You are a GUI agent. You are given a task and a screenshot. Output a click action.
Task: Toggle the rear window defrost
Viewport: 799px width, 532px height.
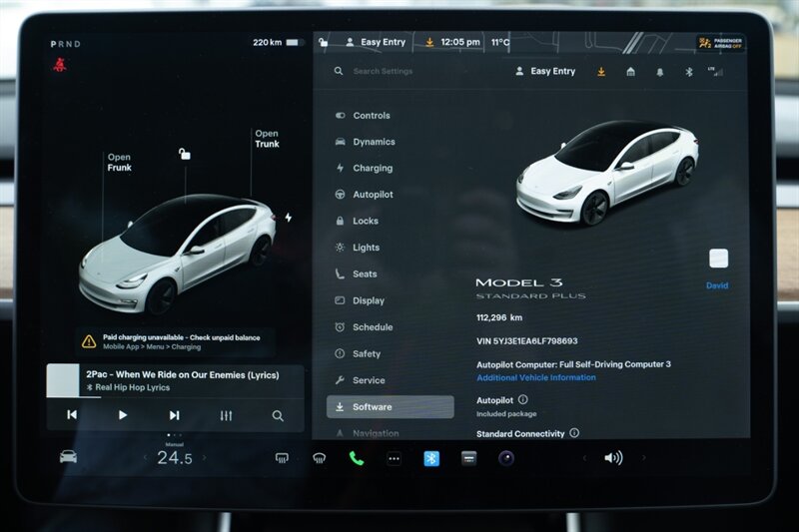[319, 458]
